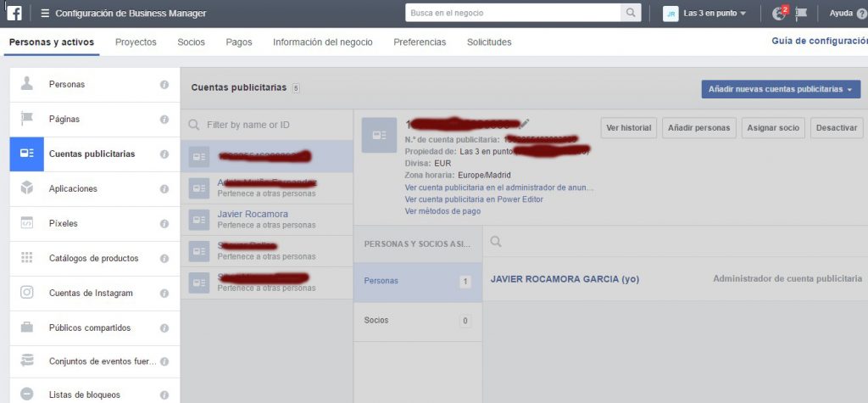
Task: Click the flag icon in top bar
Action: (801, 14)
